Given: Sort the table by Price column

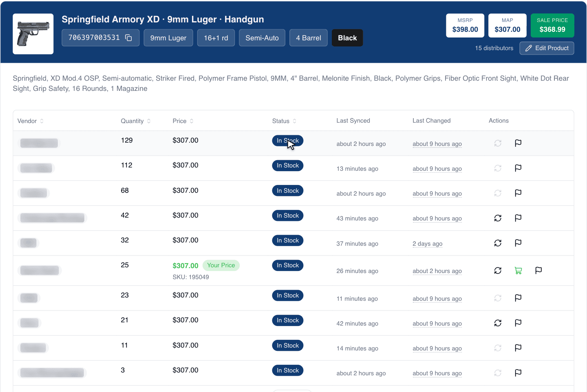Looking at the screenshot, I should [183, 121].
